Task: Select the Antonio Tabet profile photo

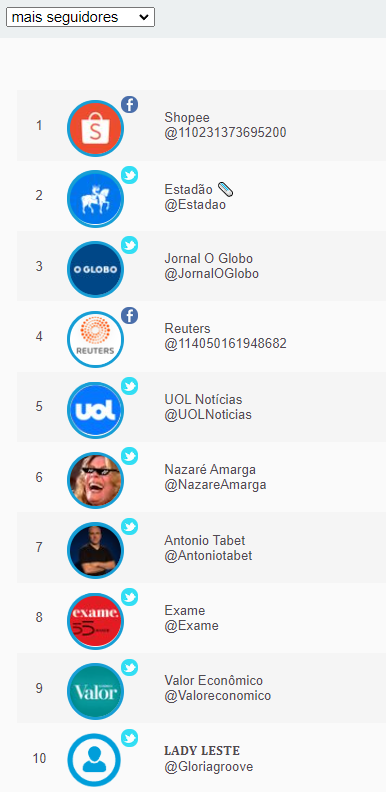Action: [x=95, y=551]
